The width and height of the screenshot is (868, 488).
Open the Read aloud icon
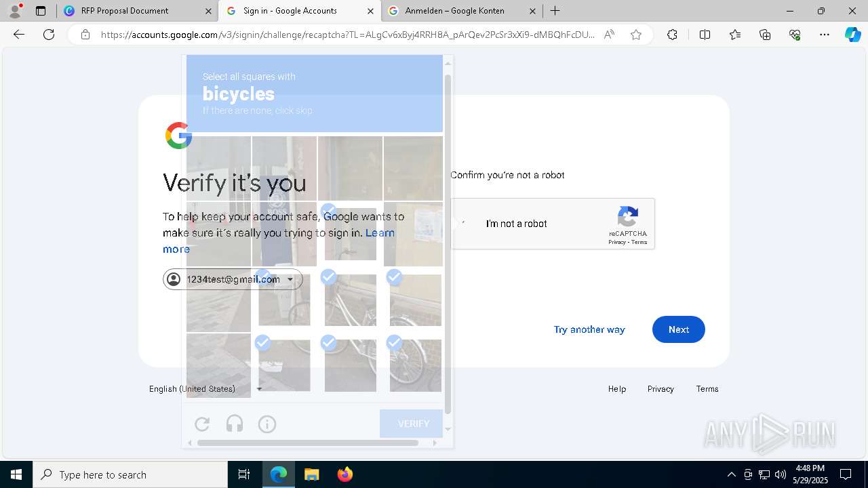[x=609, y=35]
